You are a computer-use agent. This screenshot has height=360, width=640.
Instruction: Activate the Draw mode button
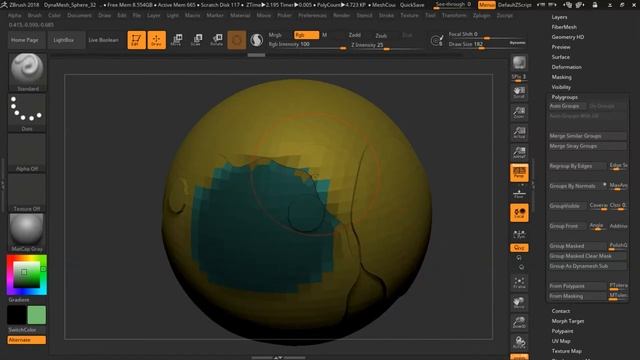pos(156,40)
